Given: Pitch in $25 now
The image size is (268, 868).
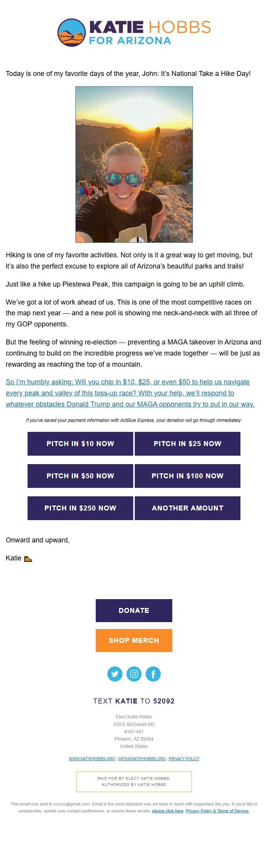Looking at the screenshot, I should pyautogui.click(x=187, y=443).
